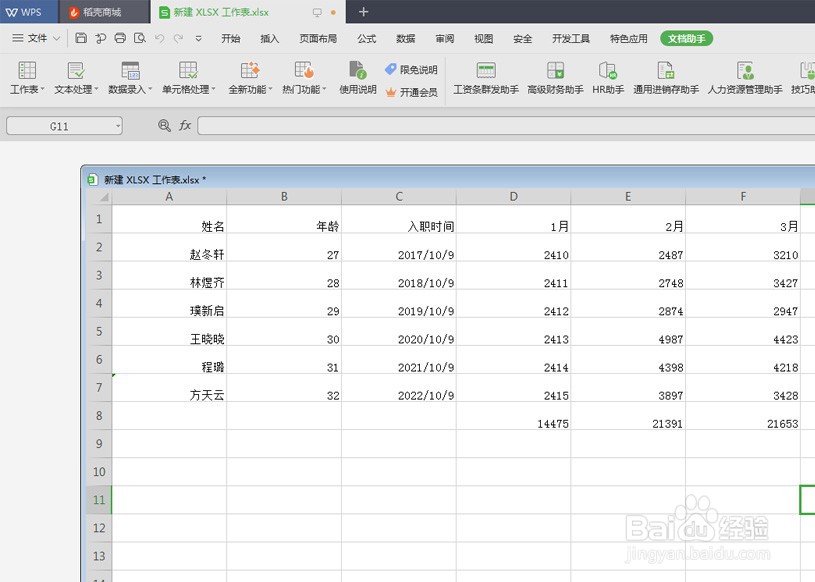
Task: Switch to the 页面布局 tab
Action: [318, 38]
